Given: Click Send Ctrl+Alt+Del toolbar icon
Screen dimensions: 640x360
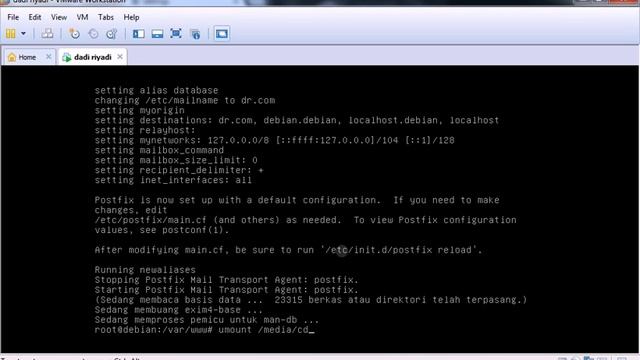Looking at the screenshot, I should tap(47, 33).
